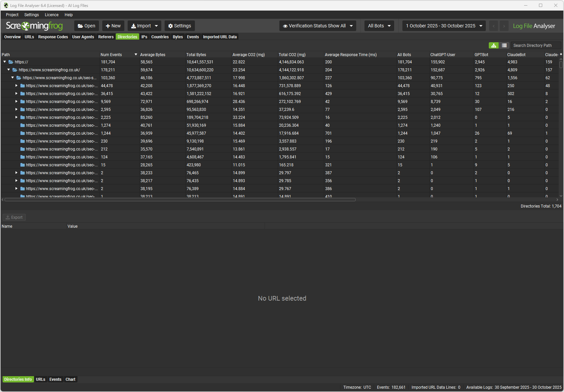Viewport: 564px width, 392px height.
Task: Switch to list view icon
Action: 504,46
